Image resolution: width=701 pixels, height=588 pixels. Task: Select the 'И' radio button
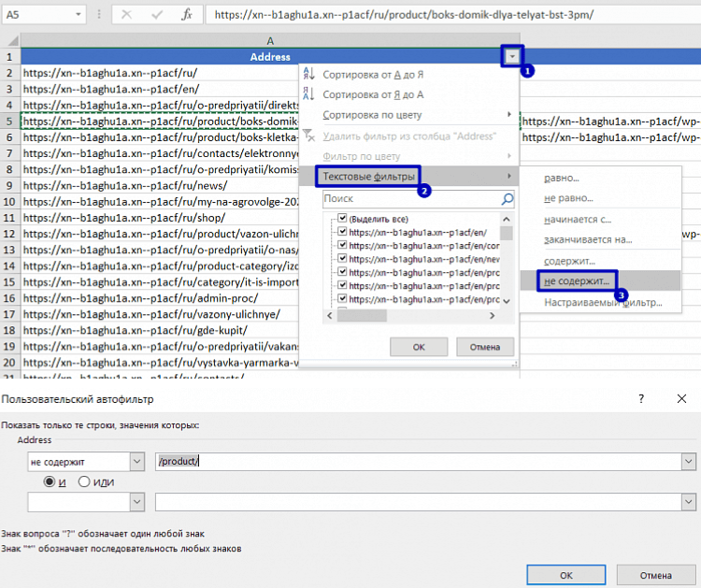50,481
